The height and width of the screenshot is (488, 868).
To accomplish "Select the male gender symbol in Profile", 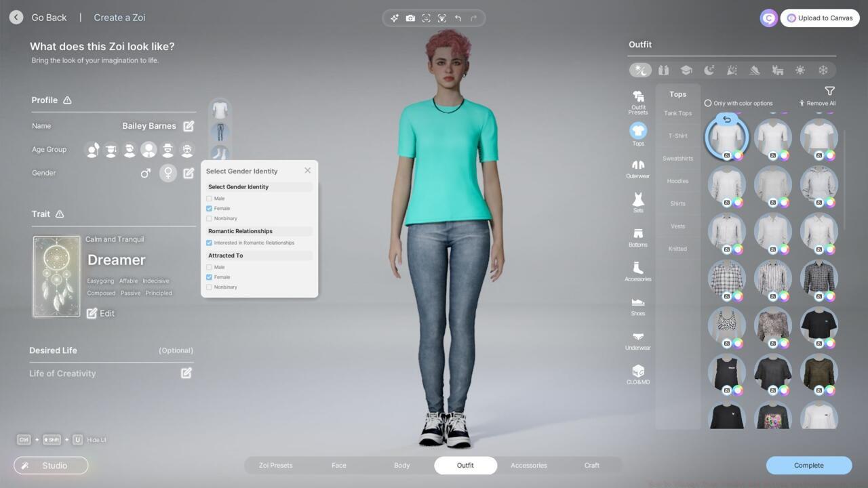I will coord(145,173).
